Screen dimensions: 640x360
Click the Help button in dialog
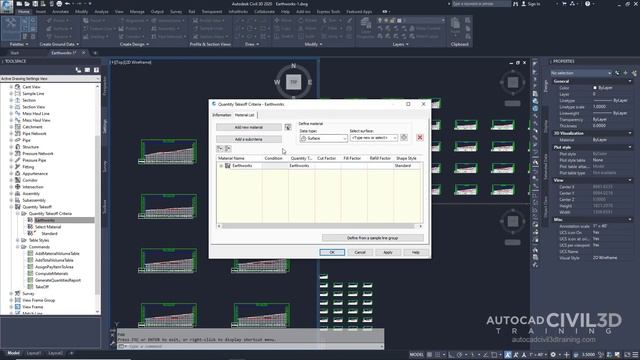[415, 252]
